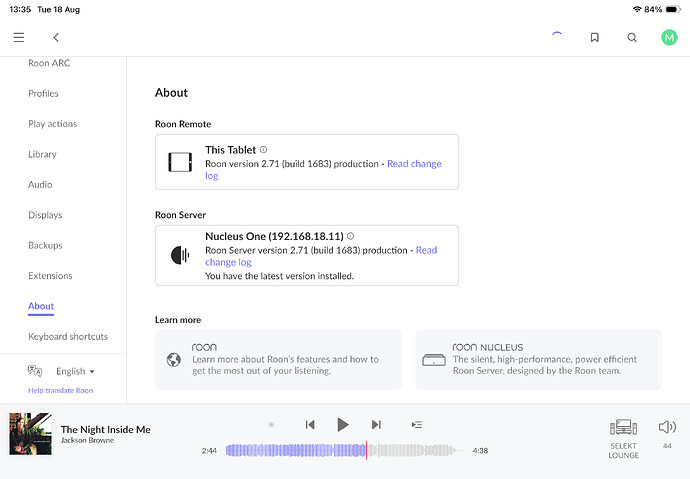Open Play actions settings
The height and width of the screenshot is (479, 690).
(52, 124)
